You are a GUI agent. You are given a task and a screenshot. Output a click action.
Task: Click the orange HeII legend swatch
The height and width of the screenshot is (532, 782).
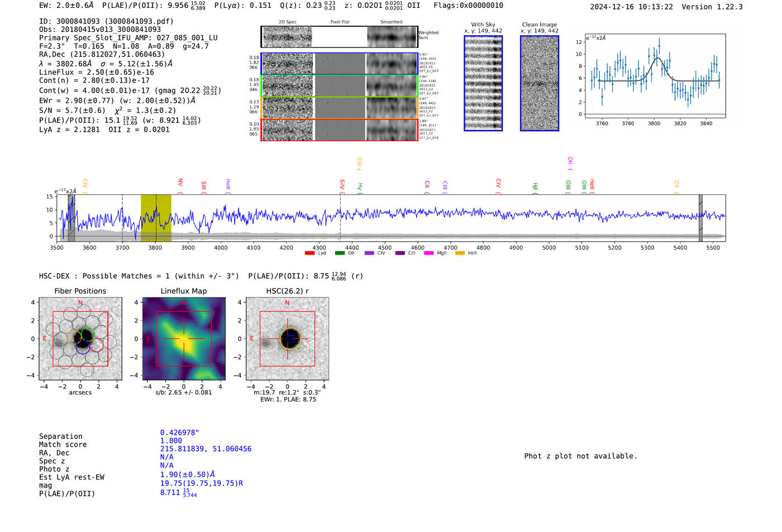pos(460,253)
